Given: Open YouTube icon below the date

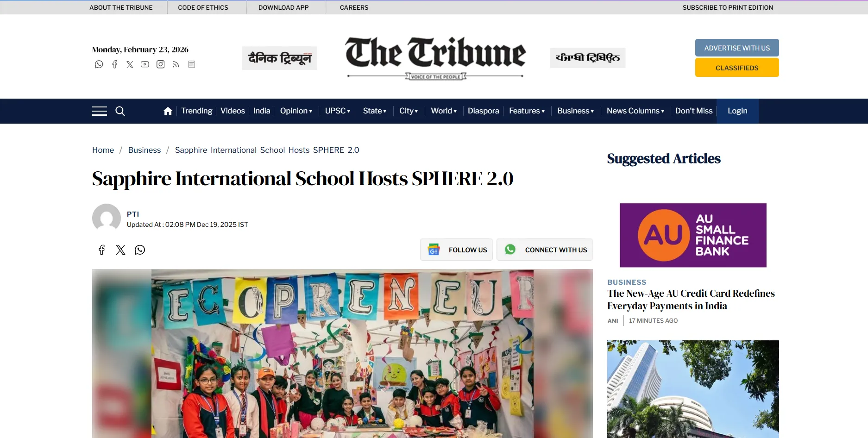Looking at the screenshot, I should (x=145, y=64).
